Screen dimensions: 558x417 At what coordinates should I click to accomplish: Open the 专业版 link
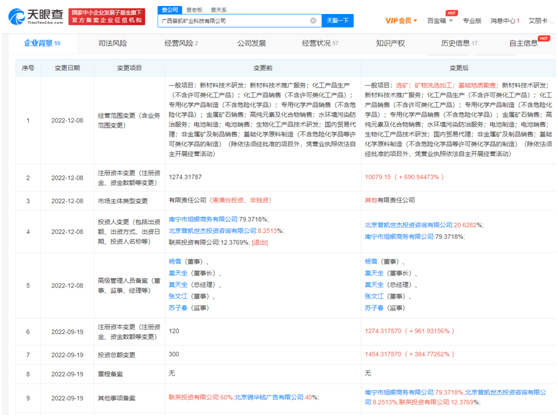pos(472,21)
